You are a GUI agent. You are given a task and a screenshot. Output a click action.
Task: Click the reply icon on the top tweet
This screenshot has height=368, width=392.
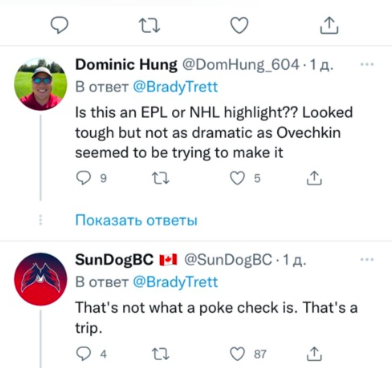tap(59, 26)
